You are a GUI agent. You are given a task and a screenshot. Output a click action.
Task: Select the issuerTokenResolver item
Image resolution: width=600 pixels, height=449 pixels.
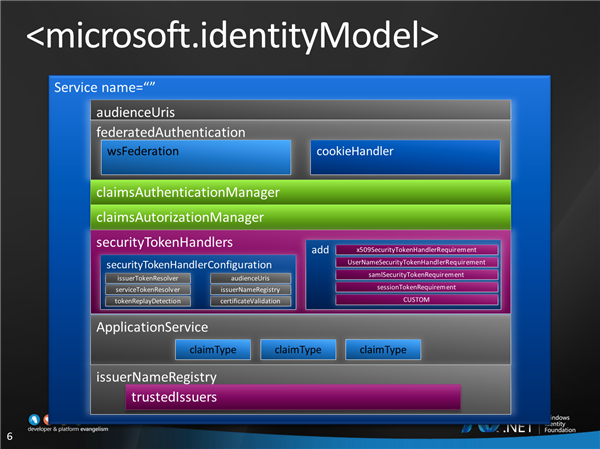click(x=148, y=278)
